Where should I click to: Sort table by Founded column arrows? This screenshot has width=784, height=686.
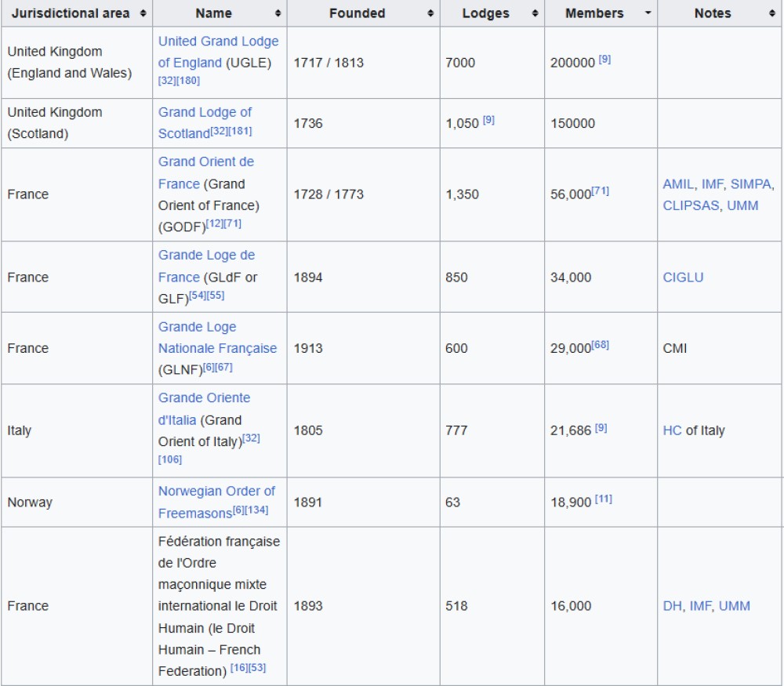pos(430,13)
